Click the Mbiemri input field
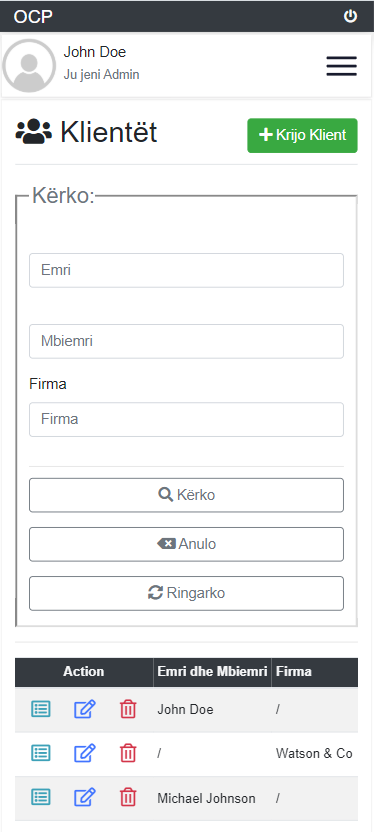374x832 pixels. [186, 341]
